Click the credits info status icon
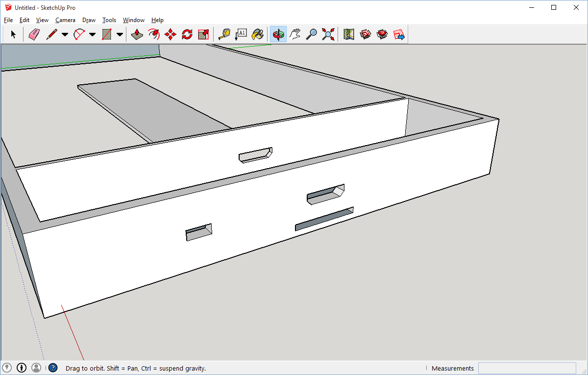The width and height of the screenshot is (588, 375). [22, 368]
